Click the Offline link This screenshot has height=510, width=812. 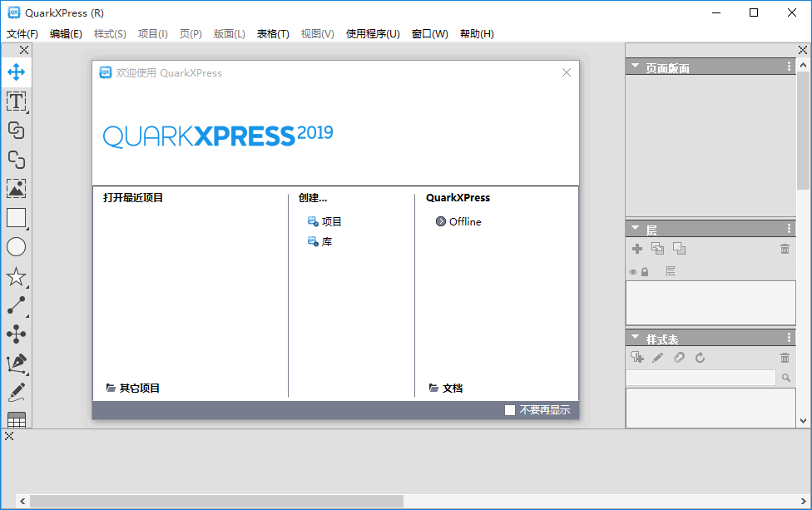click(x=458, y=221)
